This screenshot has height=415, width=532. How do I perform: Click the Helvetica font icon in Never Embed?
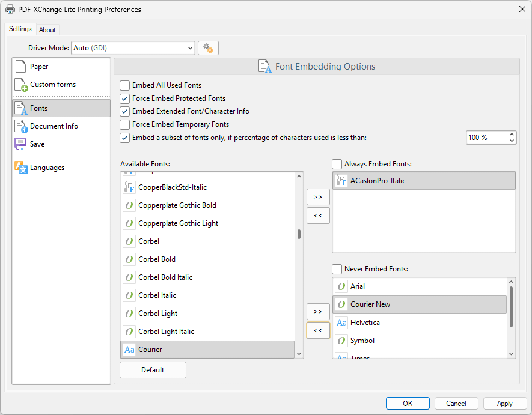(x=341, y=323)
